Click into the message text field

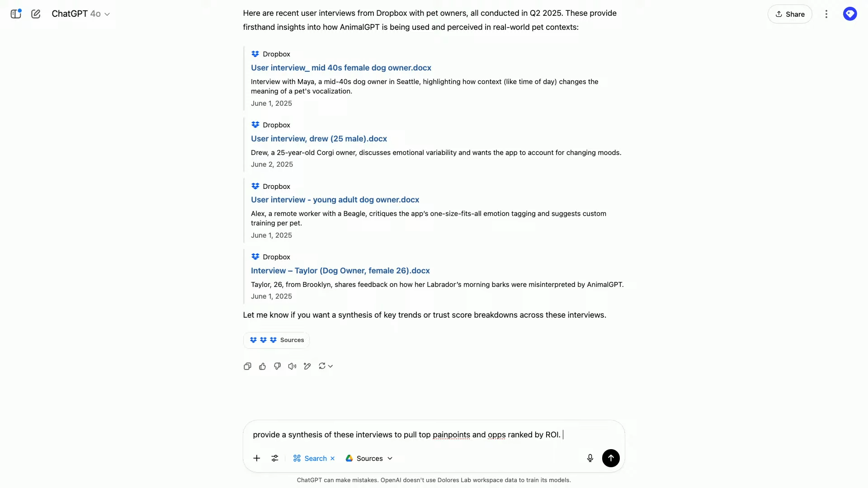[407, 435]
